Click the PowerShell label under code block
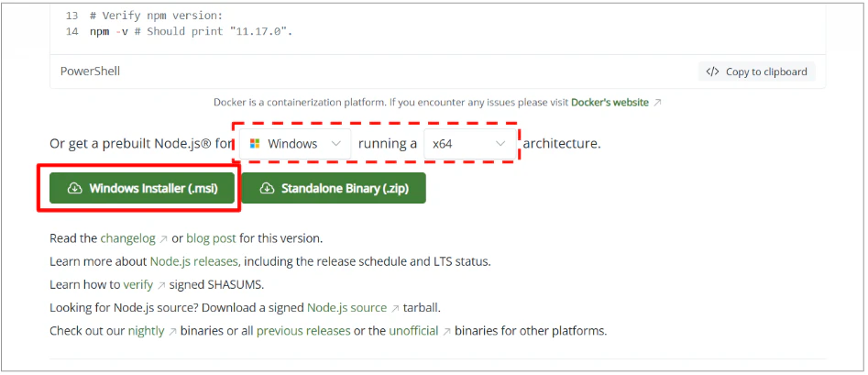Screen dimensions: 868x375 point(90,72)
